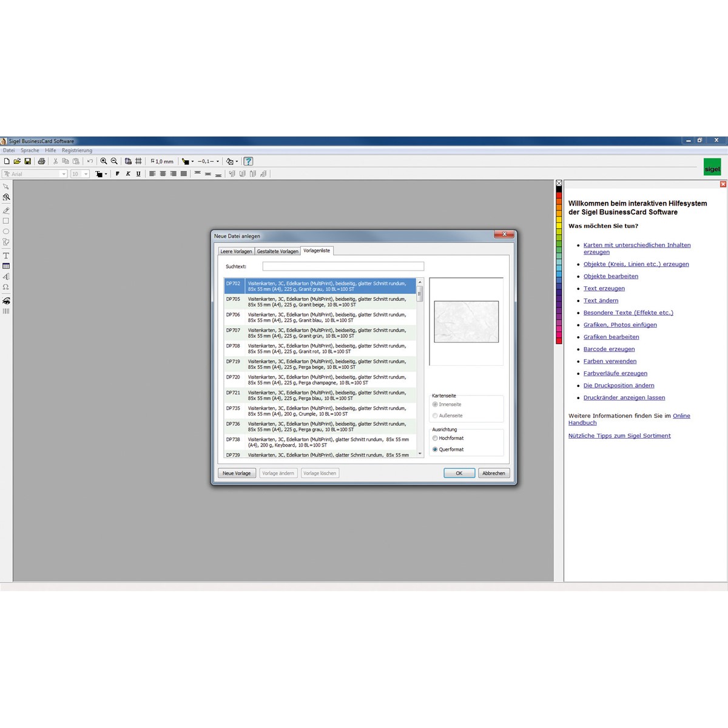Open the Registrierung menu
This screenshot has height=728, width=728.
[77, 150]
